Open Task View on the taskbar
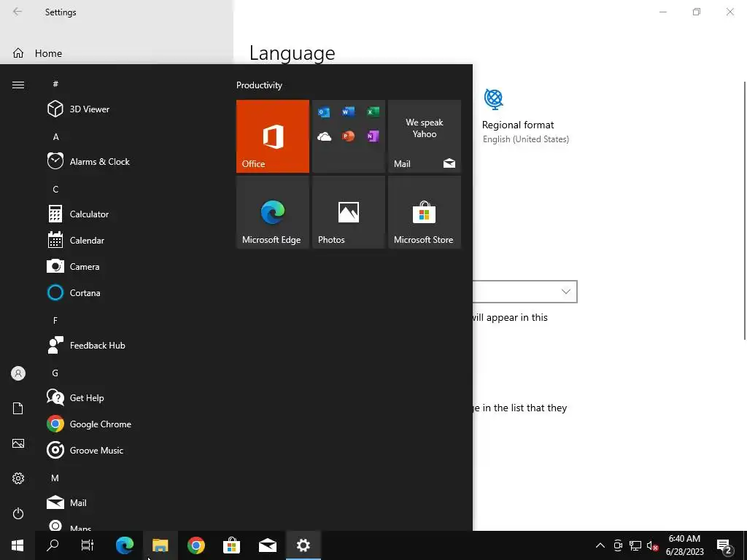 (88, 545)
